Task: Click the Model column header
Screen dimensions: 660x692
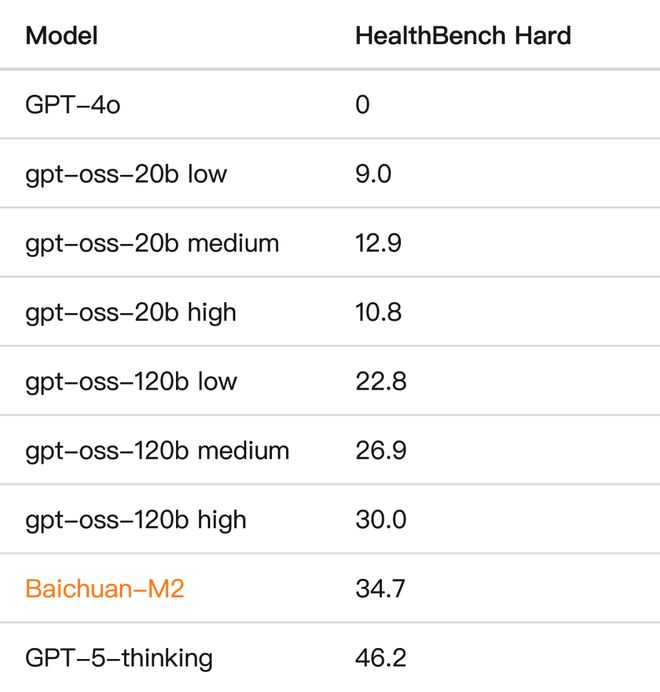Action: point(62,36)
